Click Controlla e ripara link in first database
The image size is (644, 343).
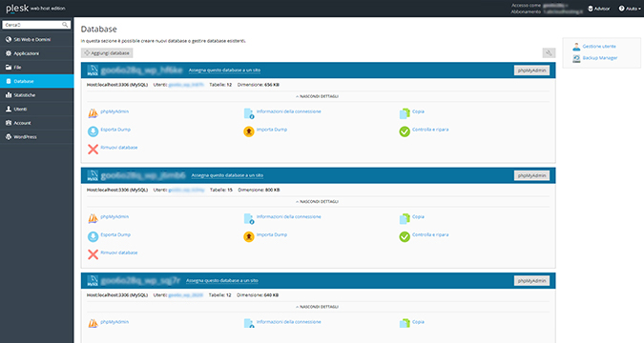pyautogui.click(x=430, y=130)
